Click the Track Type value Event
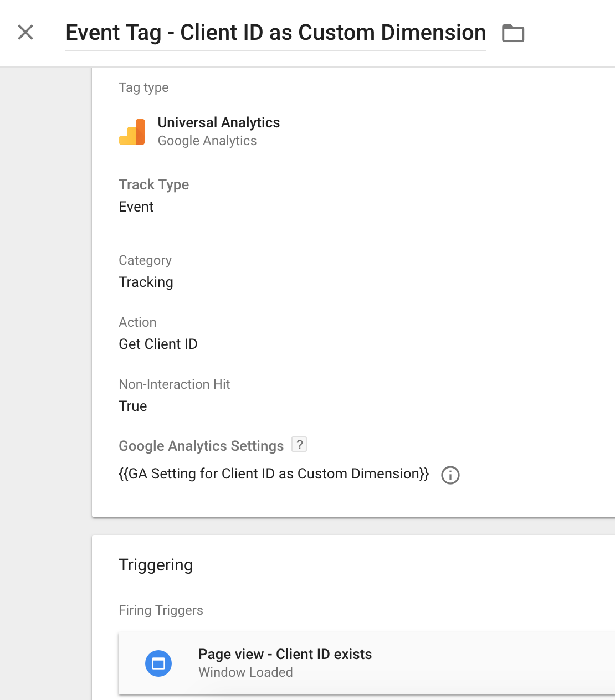The height and width of the screenshot is (700, 615). coord(136,207)
